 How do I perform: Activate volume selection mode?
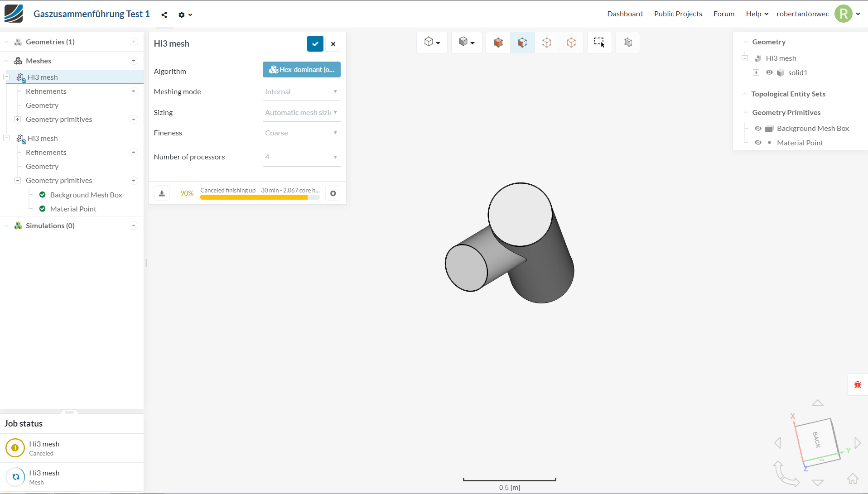[x=498, y=43]
